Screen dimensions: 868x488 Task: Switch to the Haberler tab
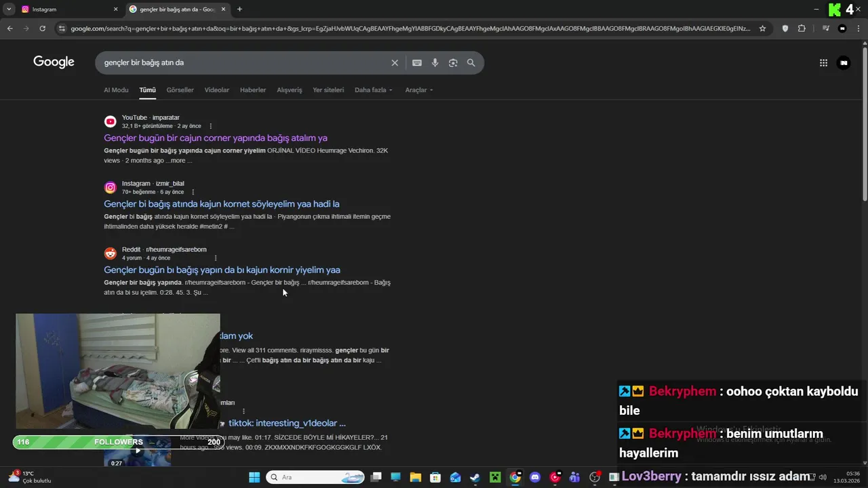coord(253,90)
